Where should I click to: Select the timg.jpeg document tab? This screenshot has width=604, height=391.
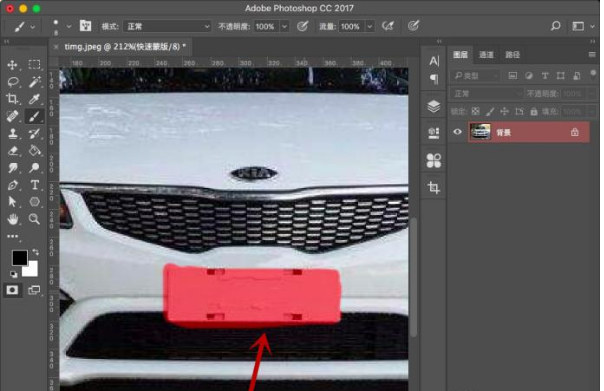tap(125, 47)
